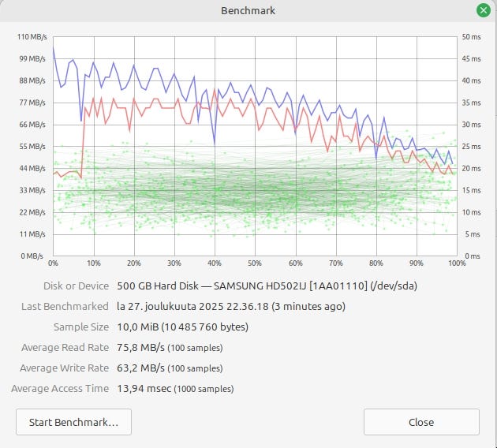Click the 55 MB/s axis label
Viewport: 497px width, 448px height.
pyautogui.click(x=32, y=147)
